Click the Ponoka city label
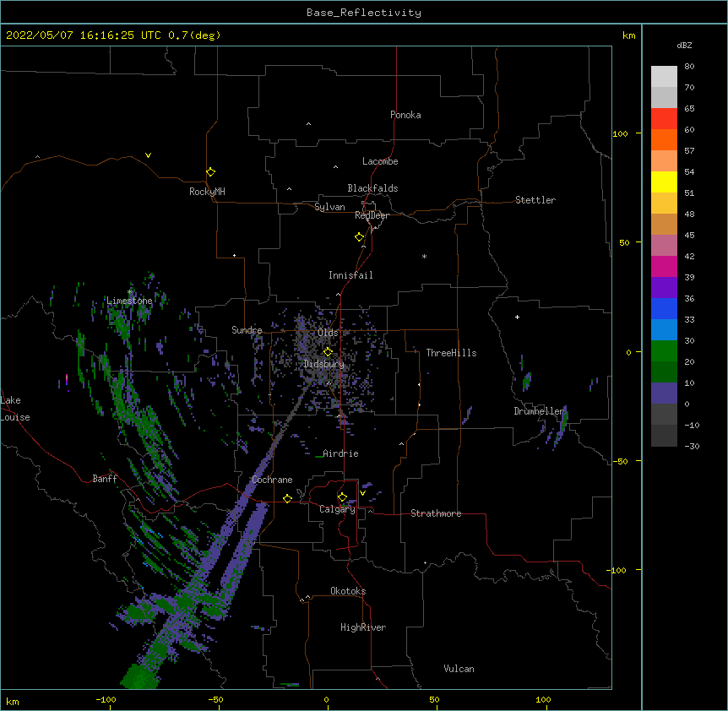This screenshot has height=711, width=728. click(x=405, y=115)
